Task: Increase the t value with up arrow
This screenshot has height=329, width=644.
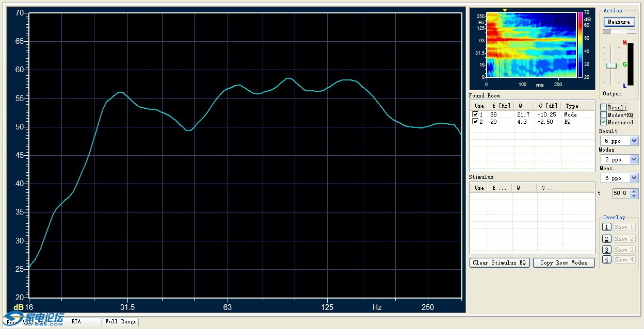Action: [x=635, y=191]
